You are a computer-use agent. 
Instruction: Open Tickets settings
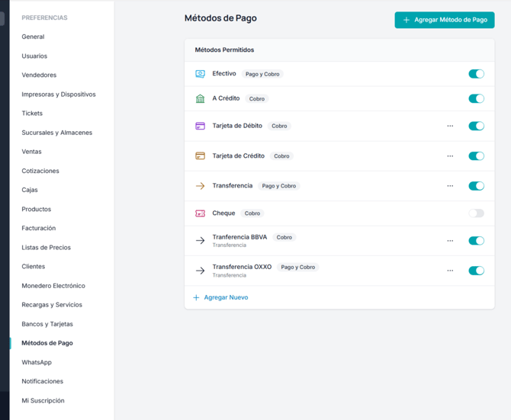click(x=32, y=114)
